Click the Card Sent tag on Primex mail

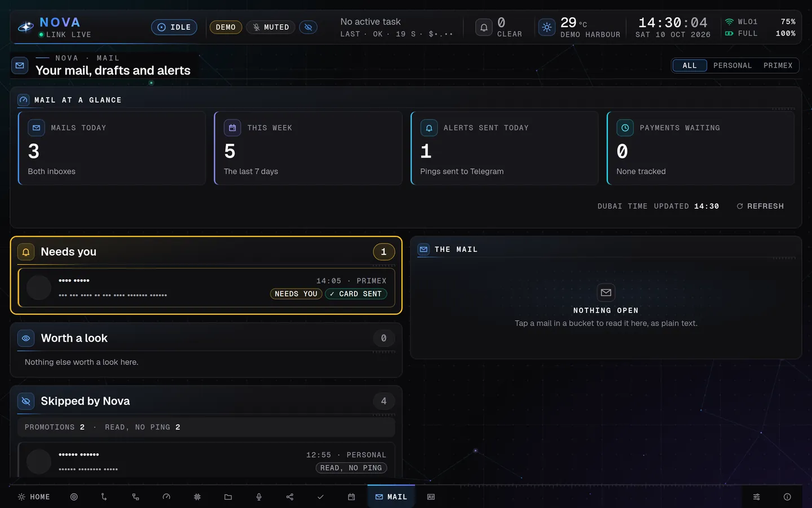pos(356,294)
